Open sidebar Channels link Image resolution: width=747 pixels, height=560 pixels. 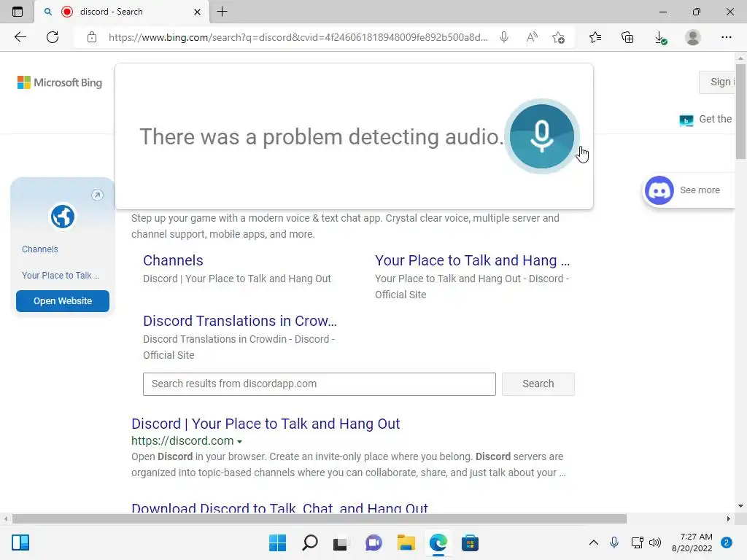tap(40, 249)
